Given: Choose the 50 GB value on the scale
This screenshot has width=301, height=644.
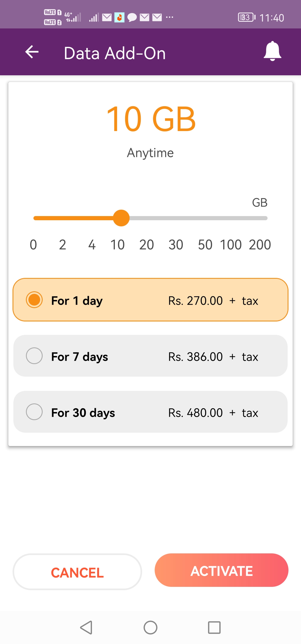Looking at the screenshot, I should 205,245.
